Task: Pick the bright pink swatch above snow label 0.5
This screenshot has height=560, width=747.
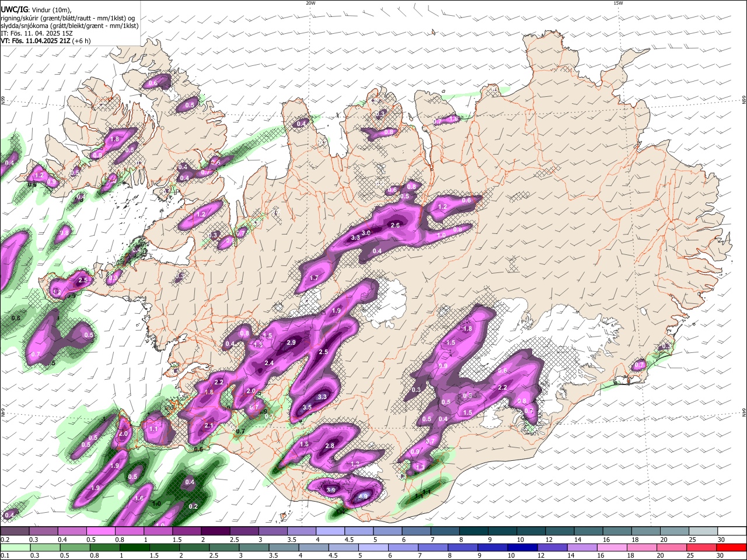Action: (100, 531)
